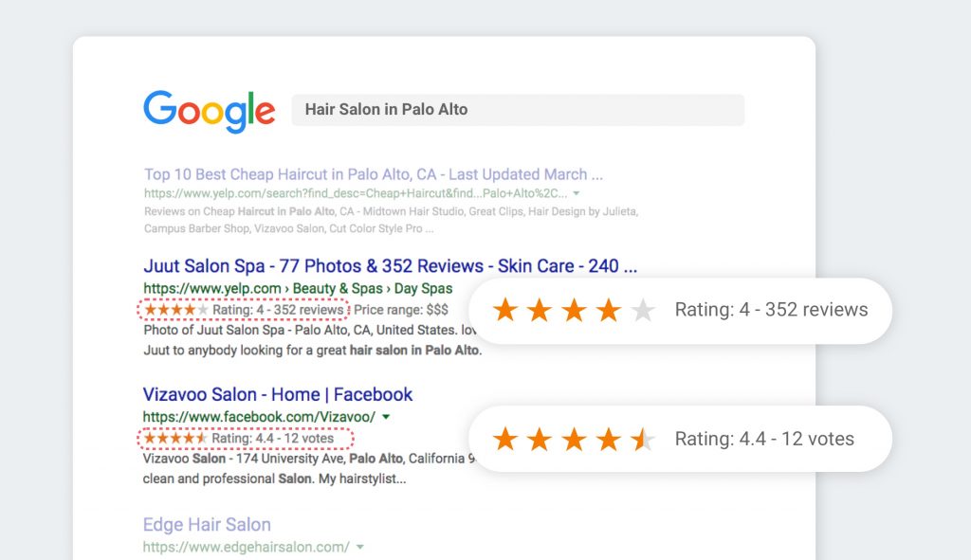Screen dimensions: 971x560
Task: Expand dropdown arrow next to yelp.com search URL
Action: tap(577, 193)
